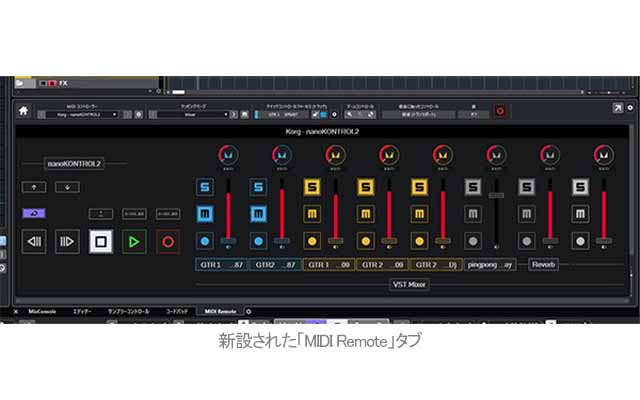The width and height of the screenshot is (640, 400).
Task: Click blue circle button on GTR1 ..87 channel
Action: point(205,241)
